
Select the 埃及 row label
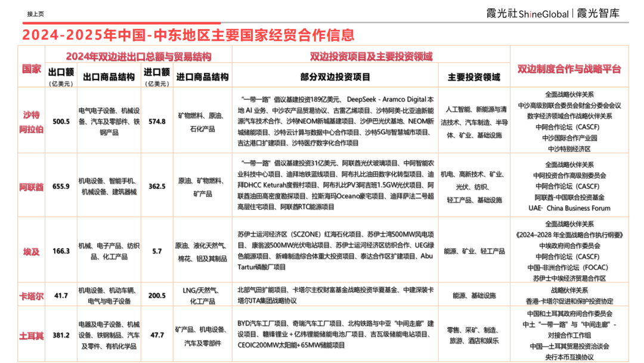coord(32,251)
